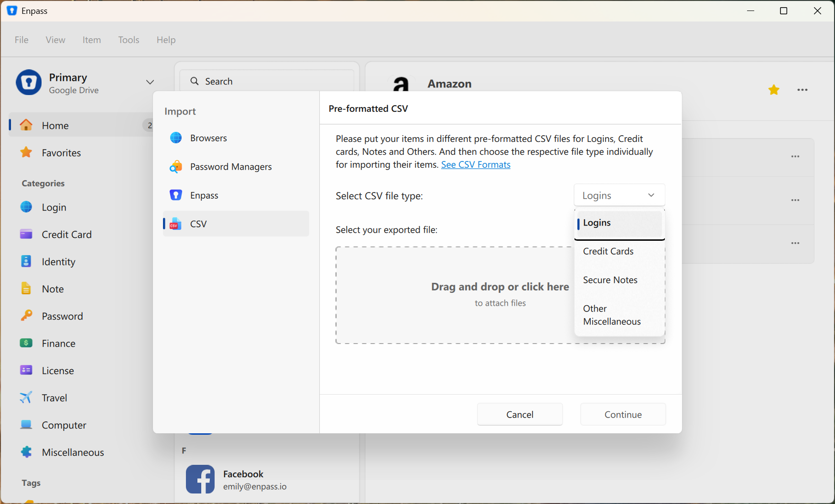
Task: Click the Facebook logo icon
Action: tap(200, 479)
